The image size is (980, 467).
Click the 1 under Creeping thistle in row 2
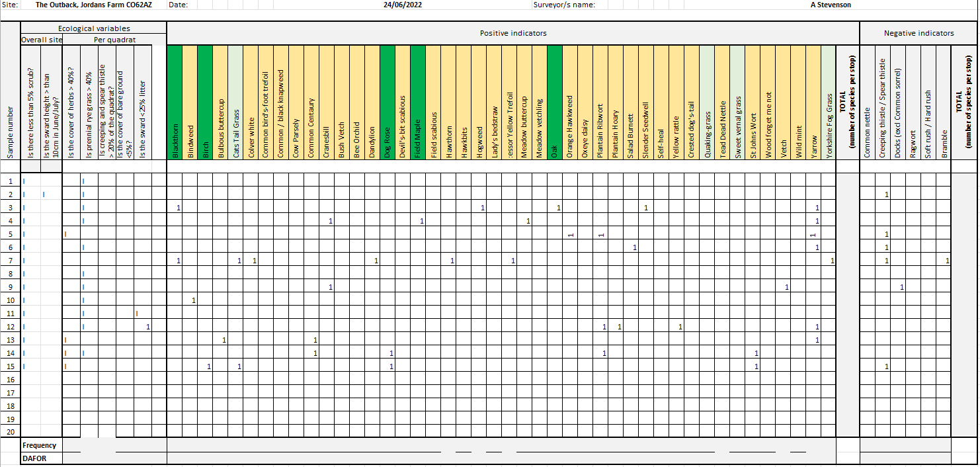(887, 194)
